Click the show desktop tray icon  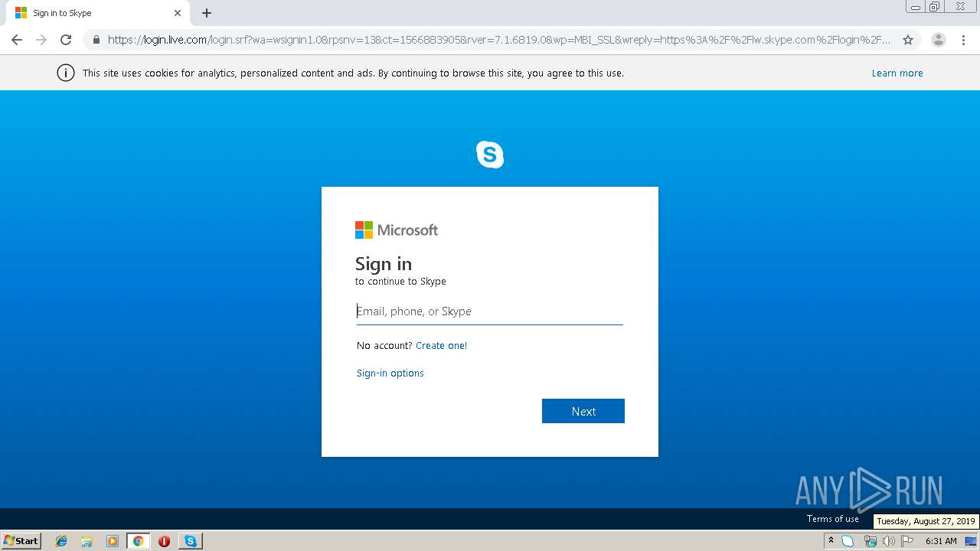(x=971, y=541)
